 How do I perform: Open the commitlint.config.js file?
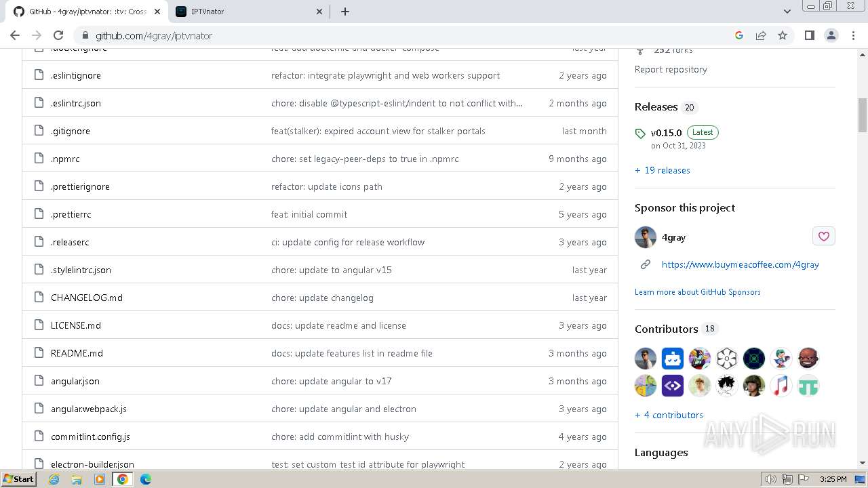90,436
